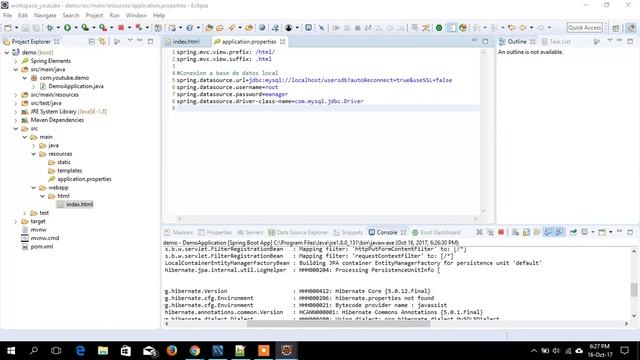Click the Run with coverage icon
The height and width of the screenshot is (360, 640).
point(85,28)
